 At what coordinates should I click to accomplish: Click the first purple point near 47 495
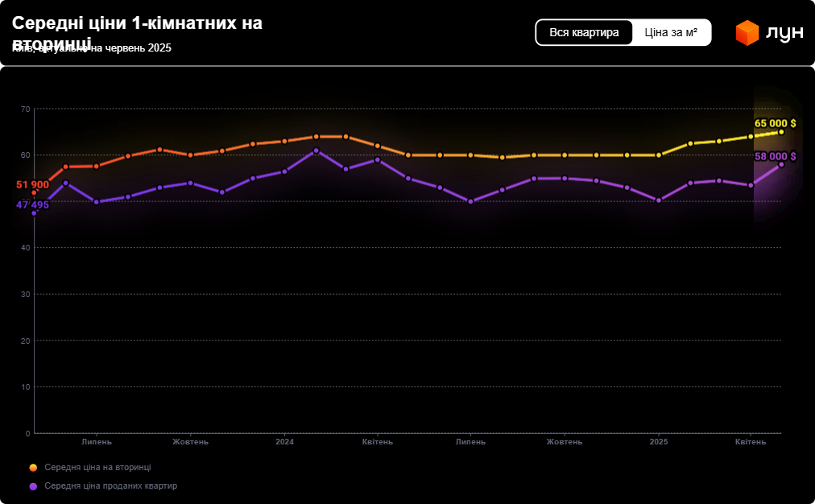[x=34, y=213]
